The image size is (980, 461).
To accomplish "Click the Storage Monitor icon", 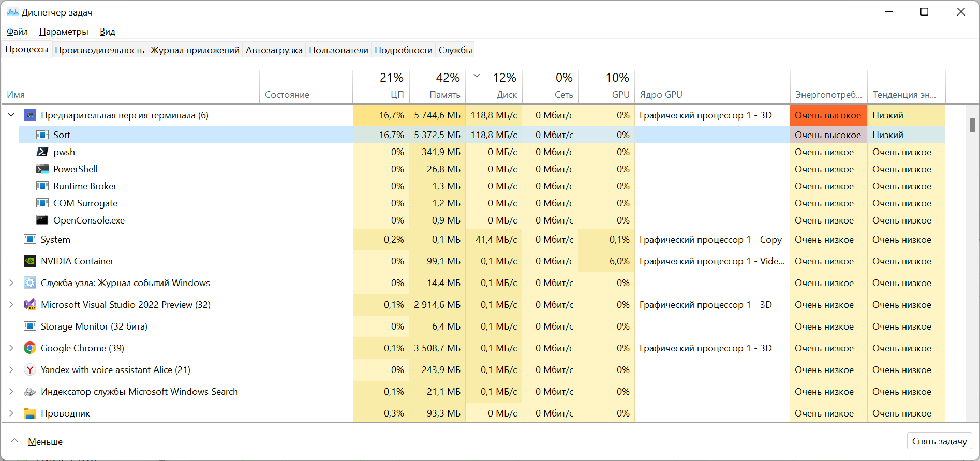I will point(30,326).
